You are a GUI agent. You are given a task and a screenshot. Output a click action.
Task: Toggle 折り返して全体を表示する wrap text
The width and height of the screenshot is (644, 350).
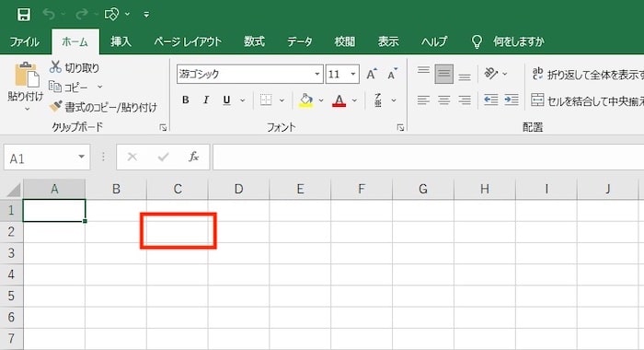(x=587, y=75)
